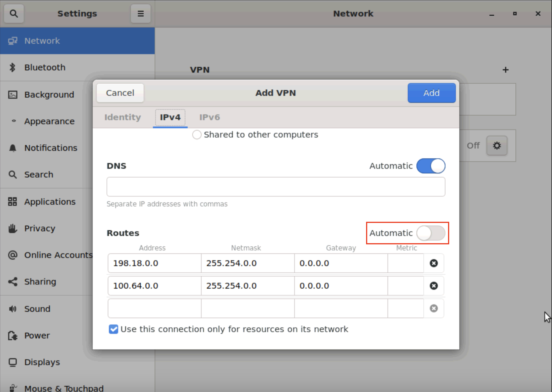
Task: Click the netmask field of 100.64.0.0 route
Action: click(248, 286)
